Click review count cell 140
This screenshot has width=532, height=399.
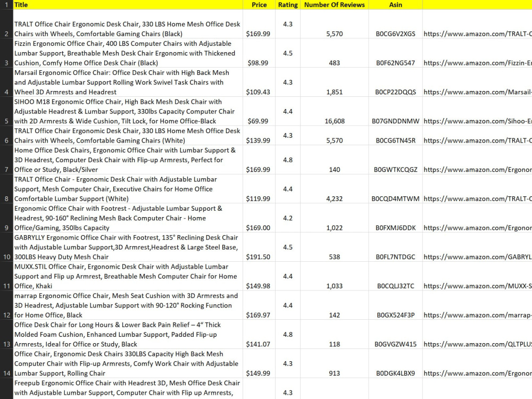coord(334,160)
